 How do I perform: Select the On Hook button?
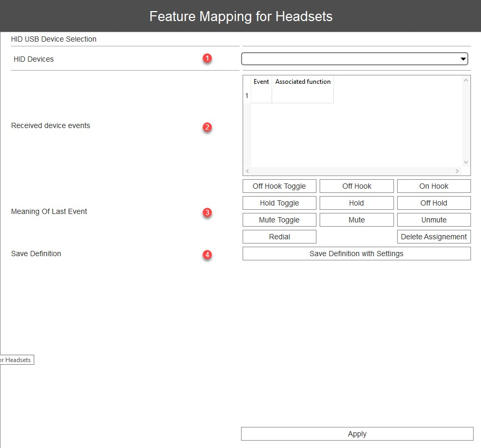(434, 186)
